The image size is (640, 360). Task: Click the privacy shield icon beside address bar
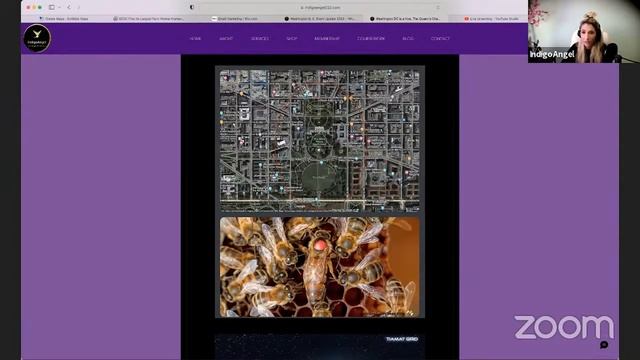point(192,7)
